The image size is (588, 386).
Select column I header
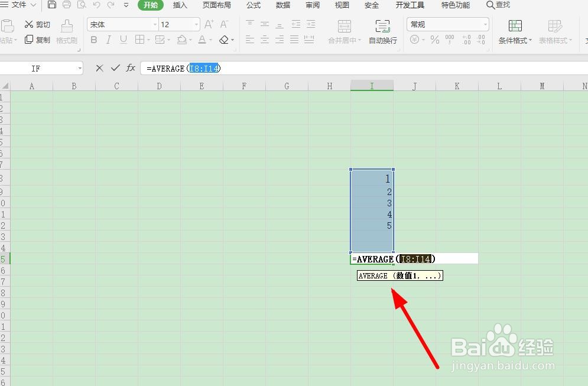tap(372, 86)
